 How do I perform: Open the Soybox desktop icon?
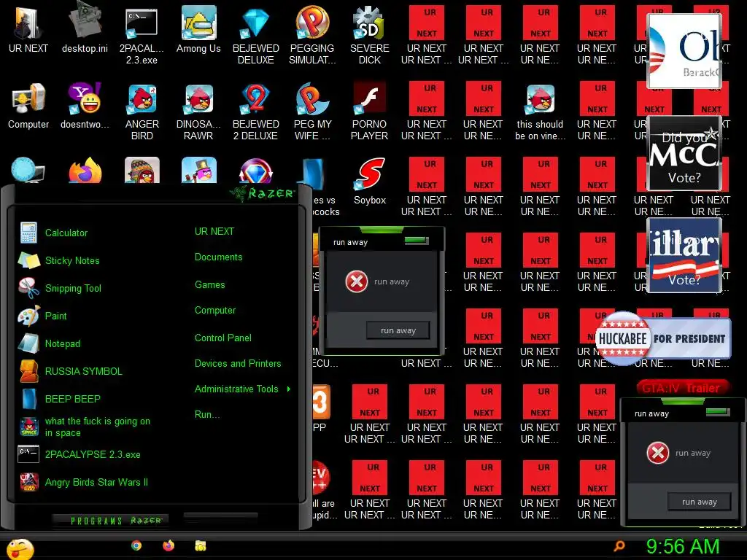pos(369,181)
